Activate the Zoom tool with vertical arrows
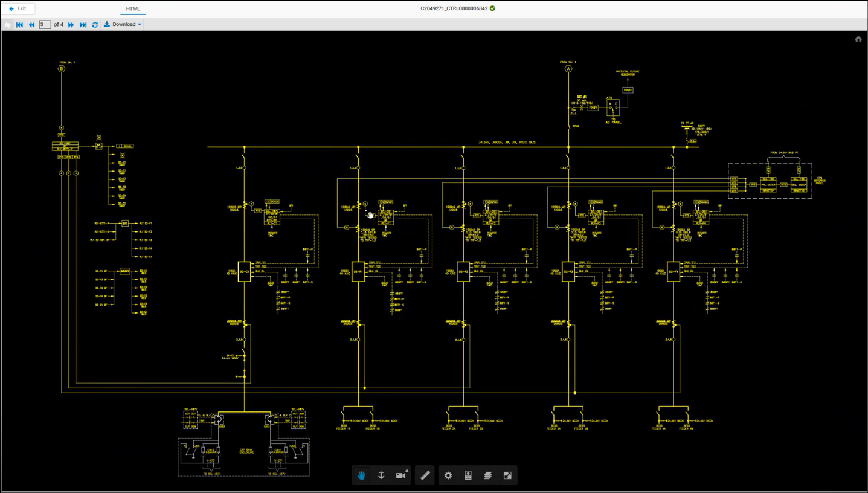Image resolution: width=868 pixels, height=493 pixels. coord(381,475)
